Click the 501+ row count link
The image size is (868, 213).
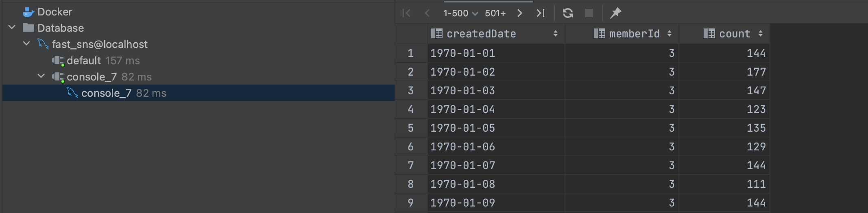pos(495,13)
